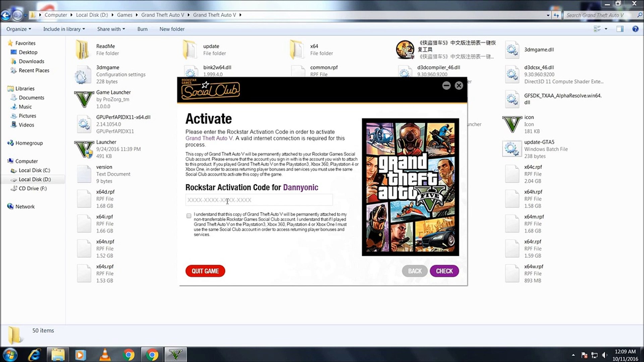644x362 pixels.
Task: Select Games in the breadcrumb path
Action: coord(124,15)
